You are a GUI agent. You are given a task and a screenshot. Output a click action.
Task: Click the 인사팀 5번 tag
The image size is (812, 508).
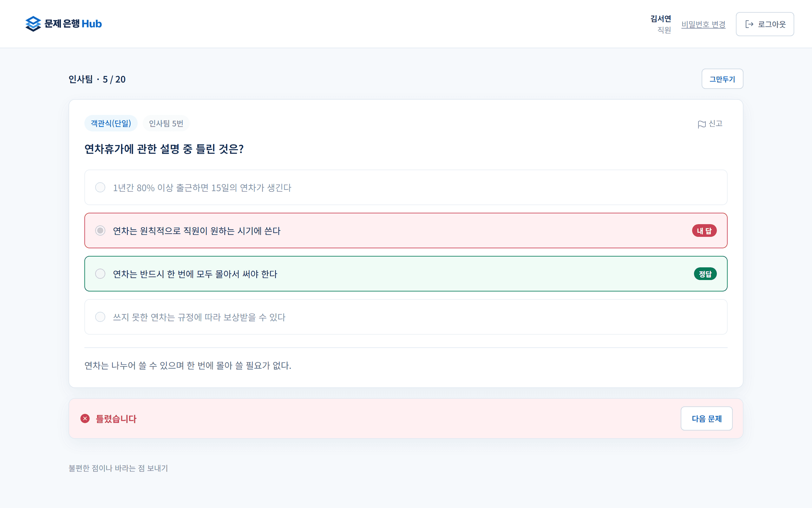[x=166, y=123]
